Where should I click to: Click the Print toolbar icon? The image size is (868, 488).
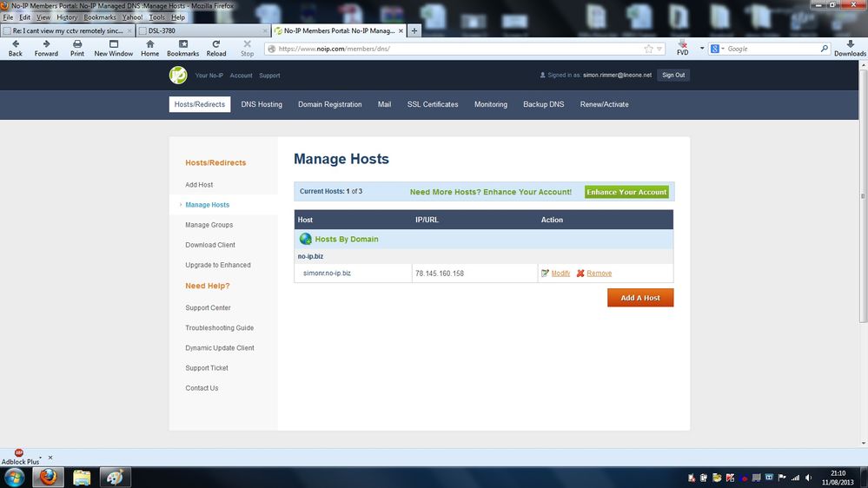pos(77,43)
